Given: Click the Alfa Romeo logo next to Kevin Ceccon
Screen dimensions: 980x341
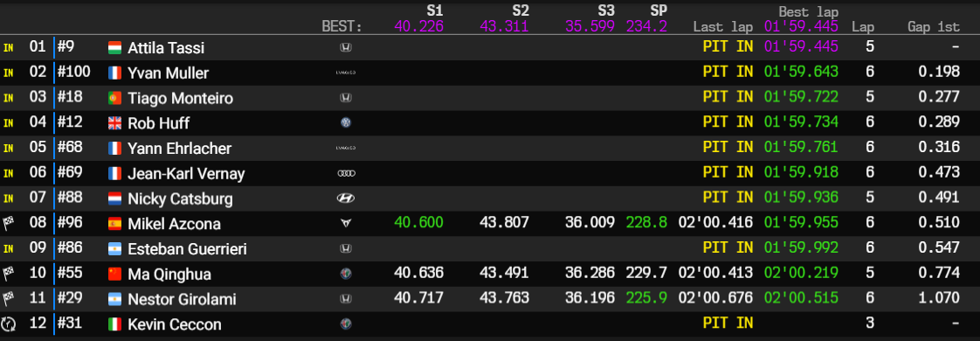Looking at the screenshot, I should click(x=345, y=324).
